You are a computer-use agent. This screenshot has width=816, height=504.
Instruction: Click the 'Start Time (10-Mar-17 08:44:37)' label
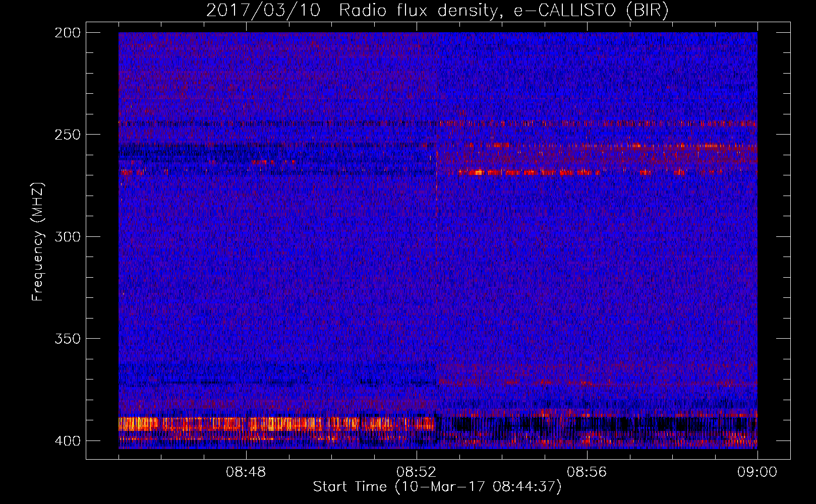point(437,487)
